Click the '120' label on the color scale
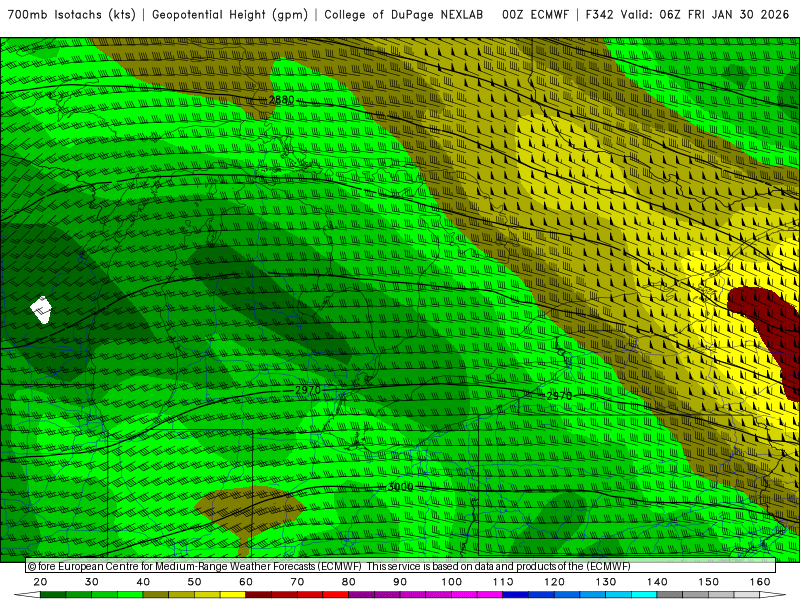The height and width of the screenshot is (600, 800). (x=555, y=582)
